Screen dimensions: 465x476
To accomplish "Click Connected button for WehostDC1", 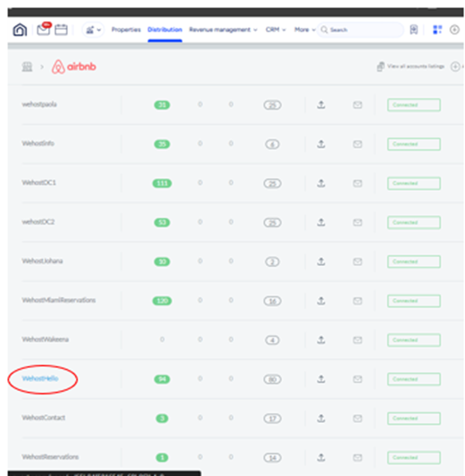I will click(414, 184).
